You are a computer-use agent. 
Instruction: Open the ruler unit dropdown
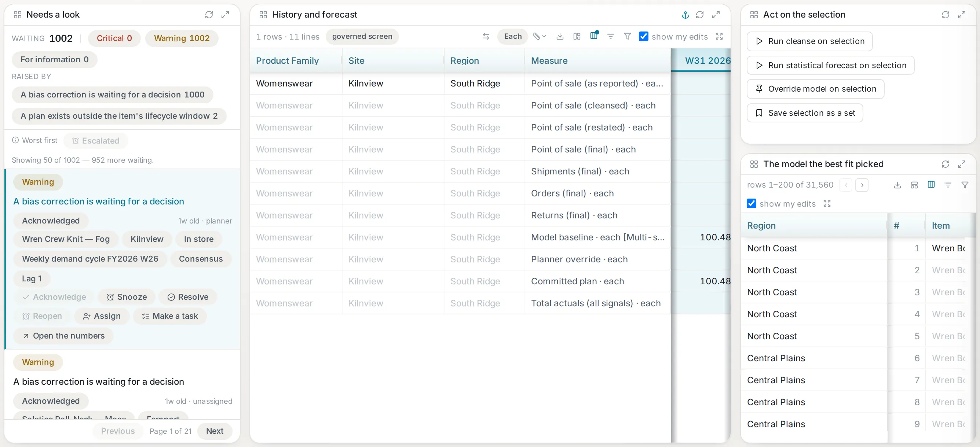[539, 37]
